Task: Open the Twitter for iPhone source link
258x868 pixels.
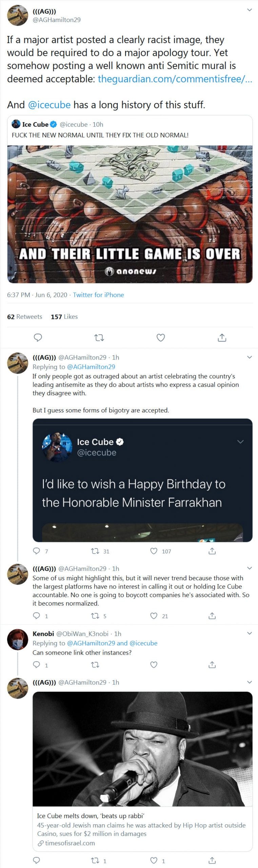Action: tap(98, 295)
